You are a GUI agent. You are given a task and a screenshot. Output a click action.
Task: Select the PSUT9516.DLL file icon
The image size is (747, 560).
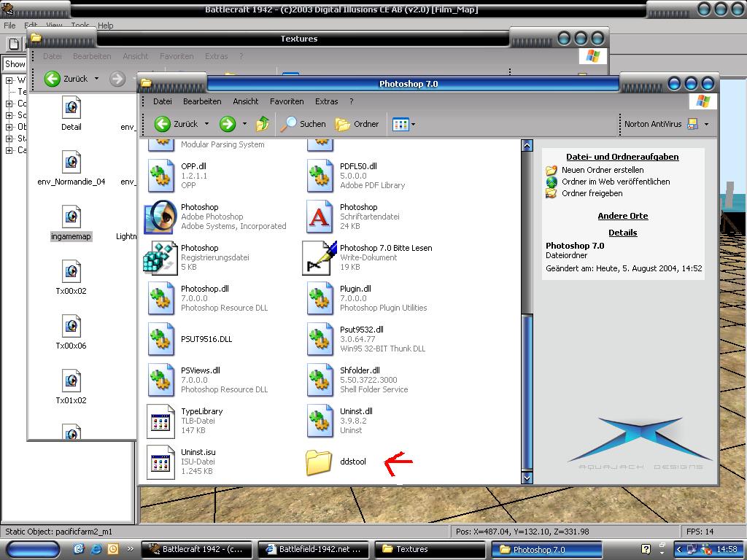coord(160,339)
